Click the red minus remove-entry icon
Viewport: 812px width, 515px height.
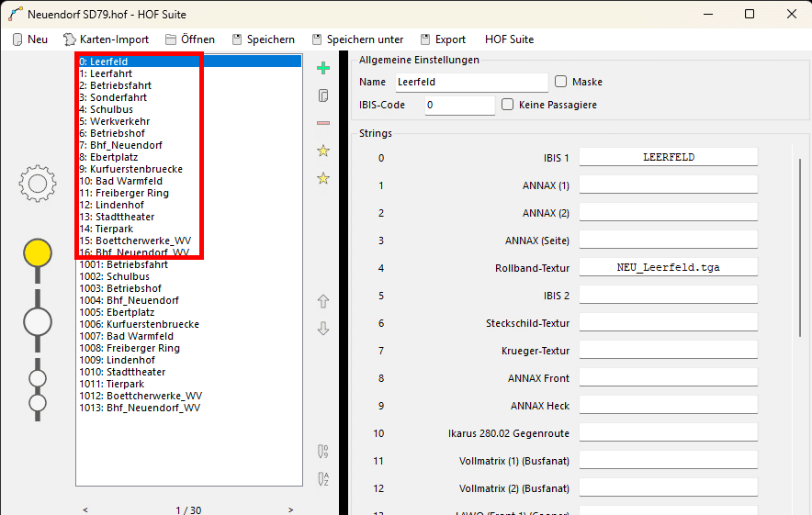coord(322,123)
